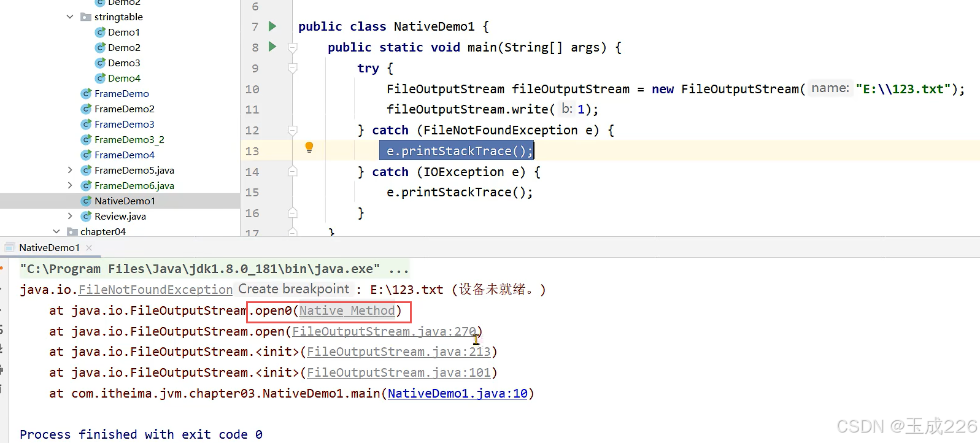Click the Review.java file icon
Image resolution: width=980 pixels, height=443 pixels.
coord(86,216)
